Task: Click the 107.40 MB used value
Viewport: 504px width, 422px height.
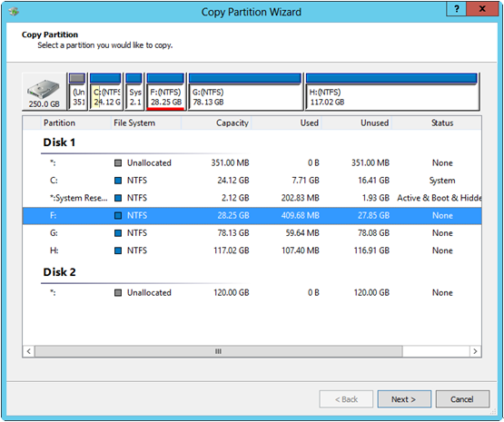Action: (x=301, y=250)
